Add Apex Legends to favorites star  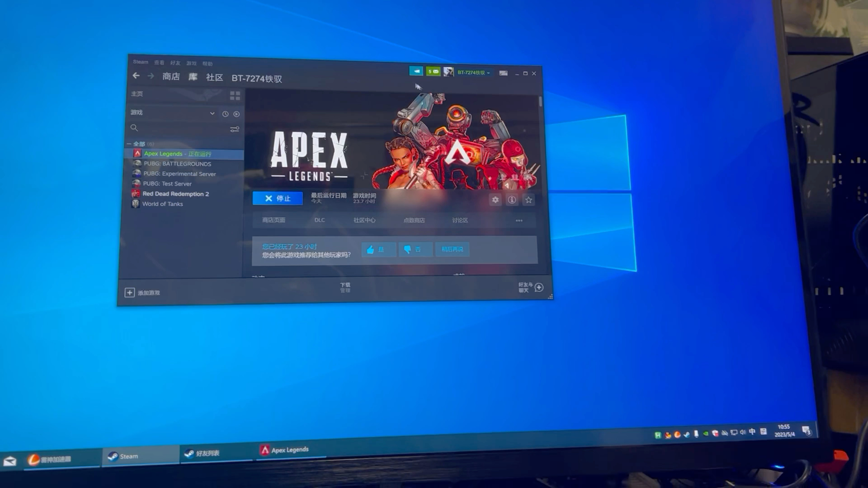[528, 200]
